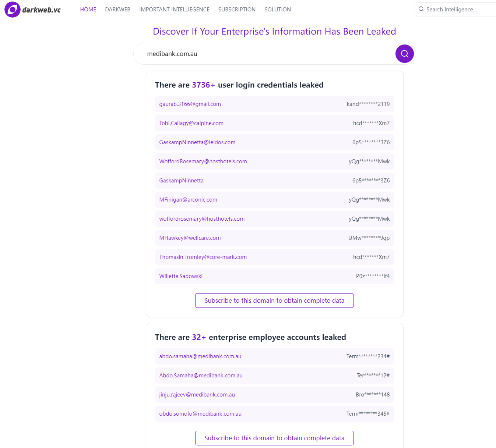Select jinju.rajeev@medibank.com.au entry
Screen dimensions: 496x448
click(274, 395)
